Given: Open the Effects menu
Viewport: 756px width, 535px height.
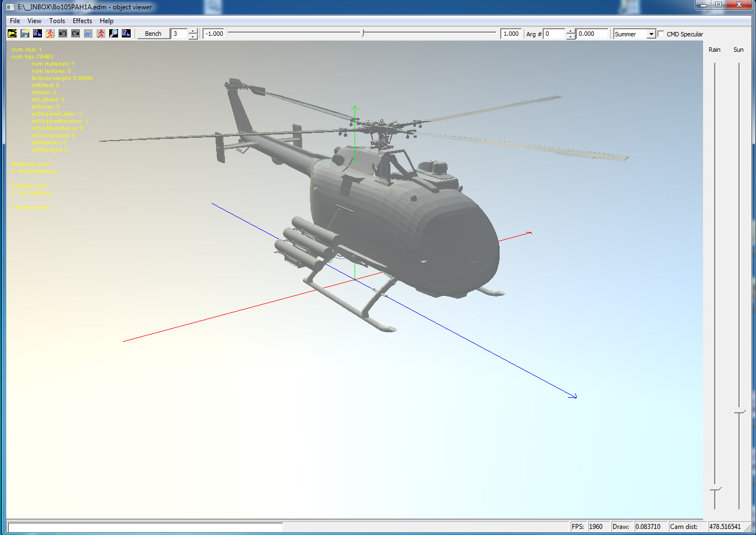Looking at the screenshot, I should 82,21.
